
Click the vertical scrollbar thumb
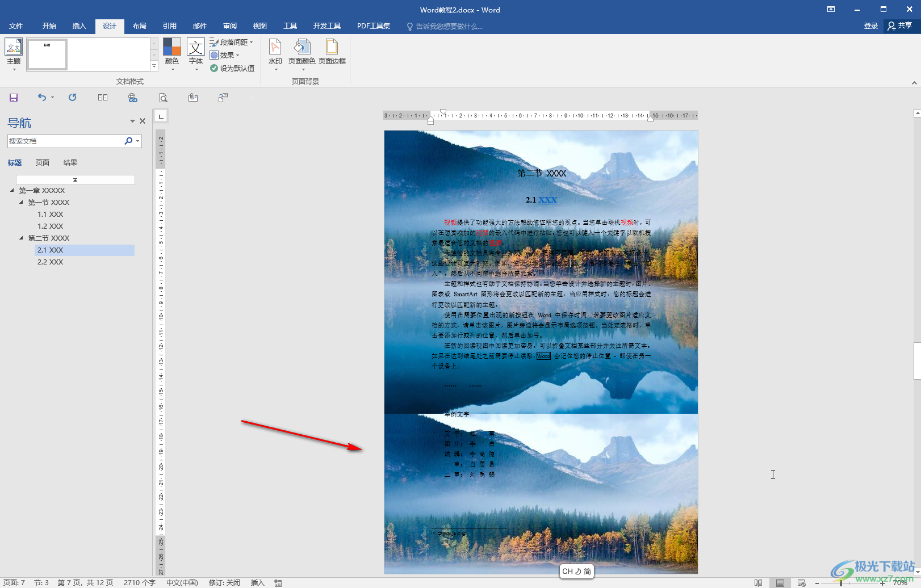coord(917,361)
